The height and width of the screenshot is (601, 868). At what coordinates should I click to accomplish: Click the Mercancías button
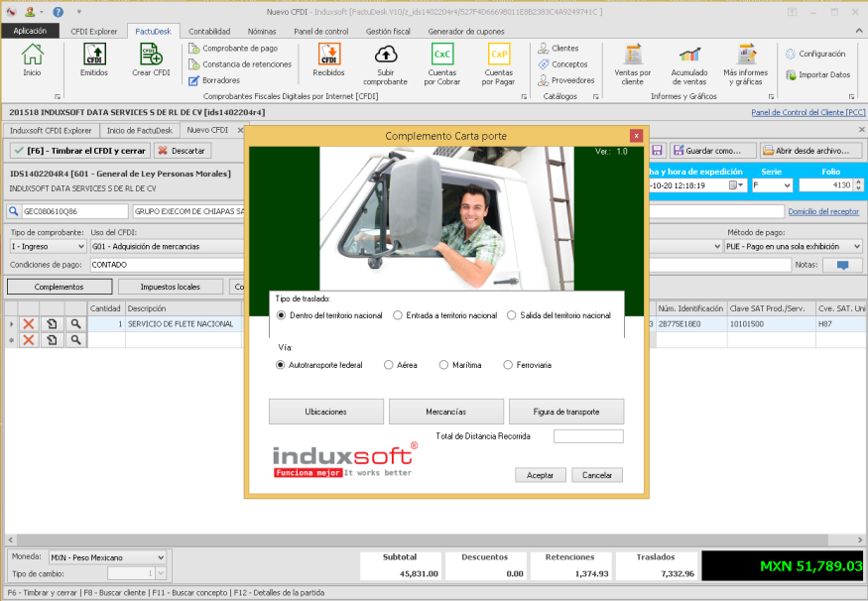(446, 412)
